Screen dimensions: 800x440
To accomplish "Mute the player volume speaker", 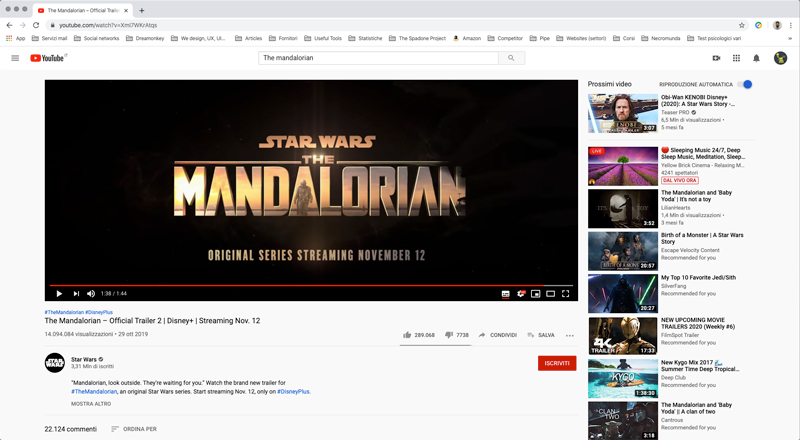I will 91,294.
